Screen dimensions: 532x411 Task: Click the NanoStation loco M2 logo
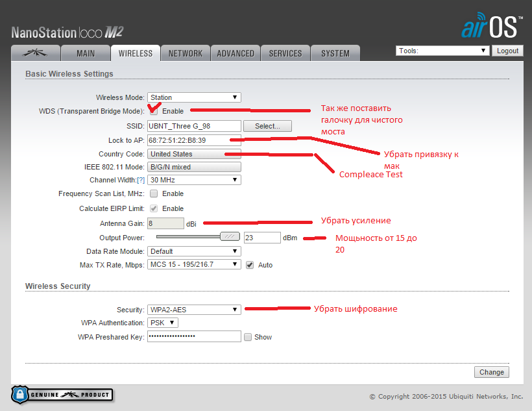click(67, 32)
